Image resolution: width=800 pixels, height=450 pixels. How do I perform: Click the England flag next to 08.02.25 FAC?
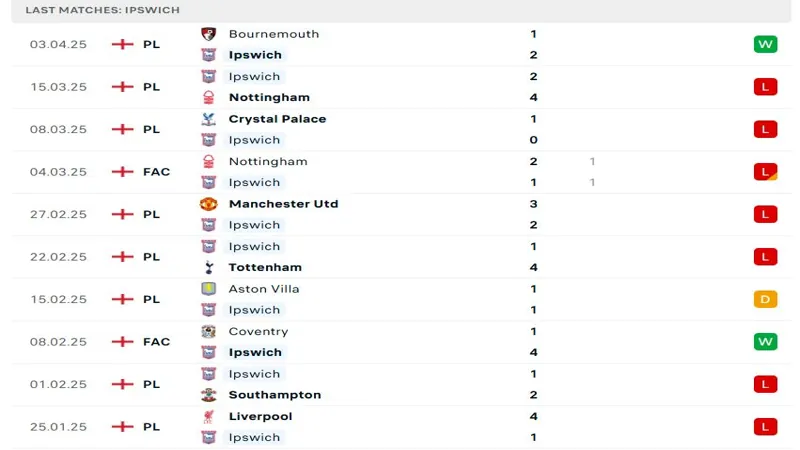coord(122,342)
